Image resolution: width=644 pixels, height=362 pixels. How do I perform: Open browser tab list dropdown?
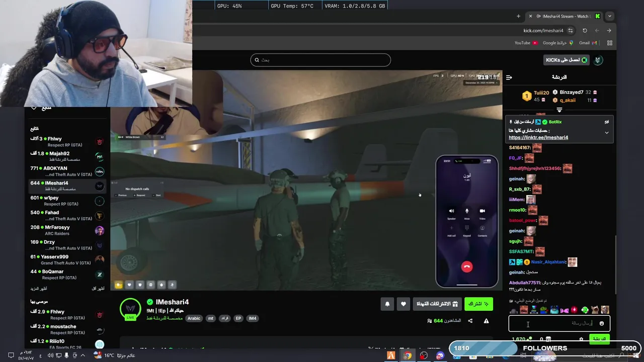pos(609,16)
